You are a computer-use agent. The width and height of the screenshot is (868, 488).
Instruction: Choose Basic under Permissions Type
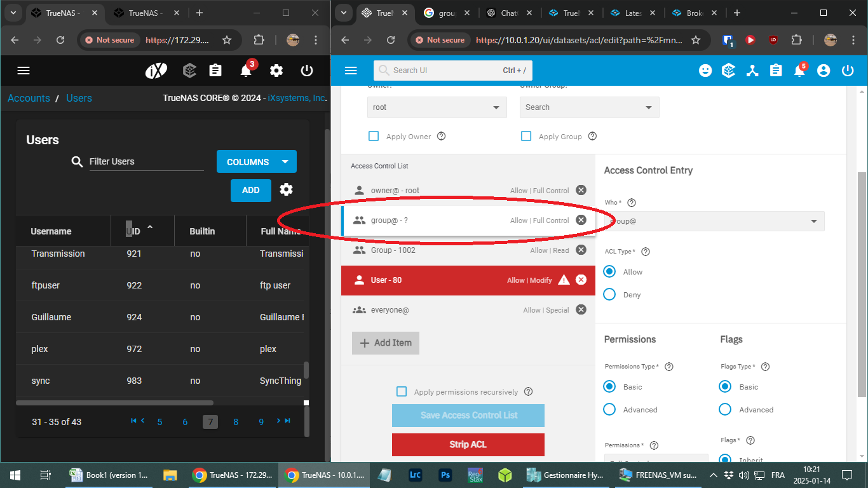coord(609,386)
